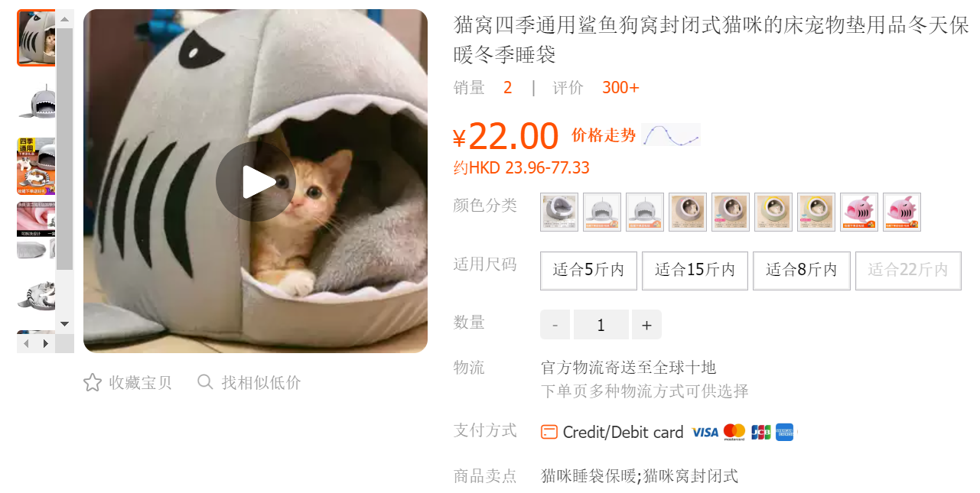
Task: Click the Credit/Debit card icon
Action: coord(549,432)
